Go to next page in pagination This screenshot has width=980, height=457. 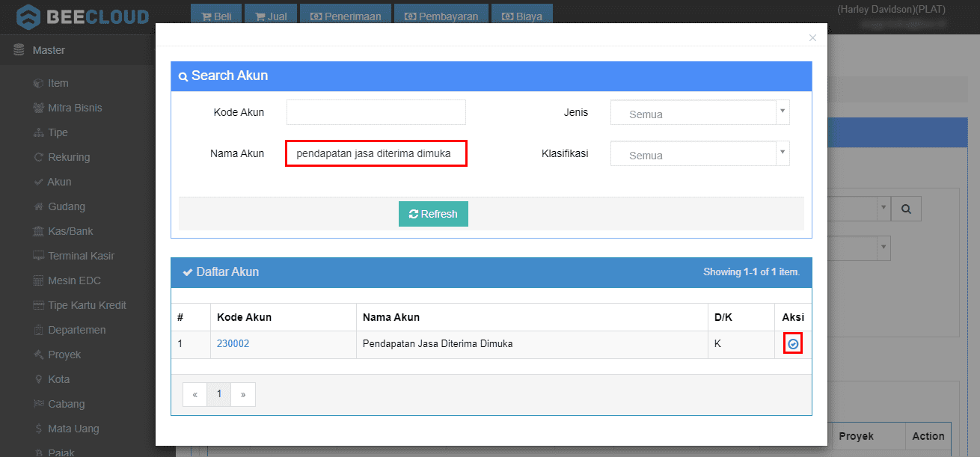click(243, 394)
